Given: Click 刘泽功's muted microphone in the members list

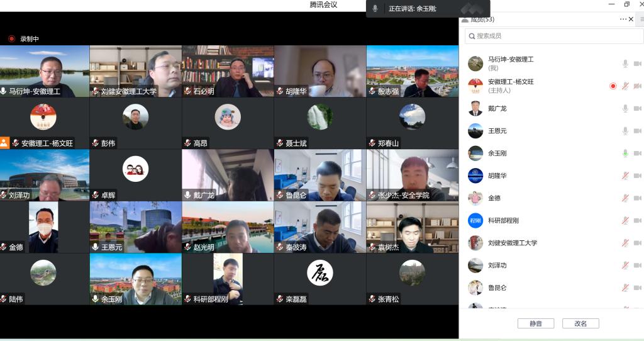Looking at the screenshot, I should pyautogui.click(x=625, y=266).
